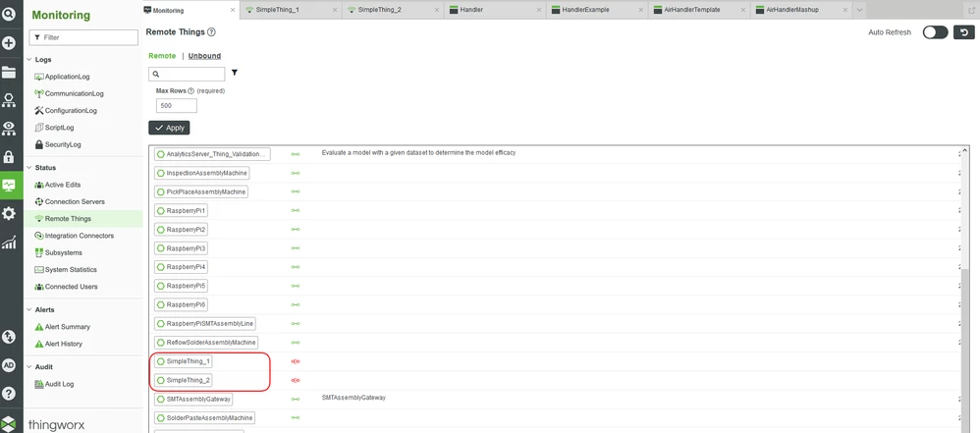980x433 pixels.
Task: Open the SimpleThing_1 entity button
Action: [185, 361]
